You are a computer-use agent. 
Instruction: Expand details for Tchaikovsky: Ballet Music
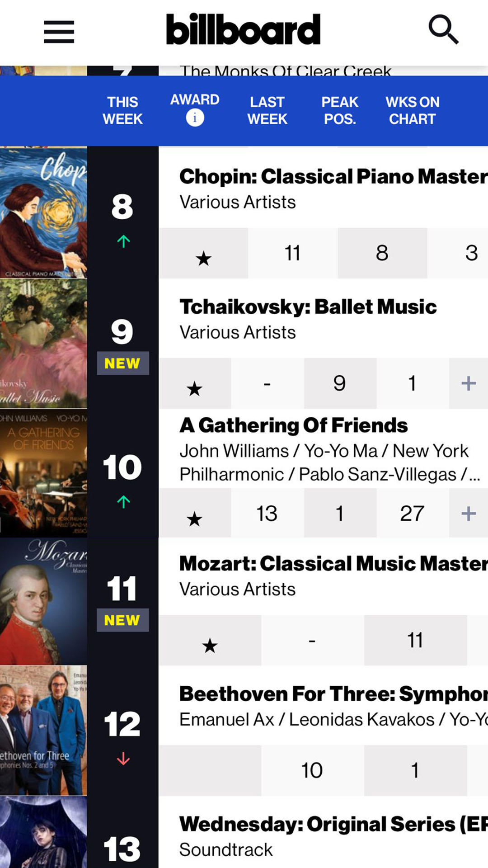(469, 383)
